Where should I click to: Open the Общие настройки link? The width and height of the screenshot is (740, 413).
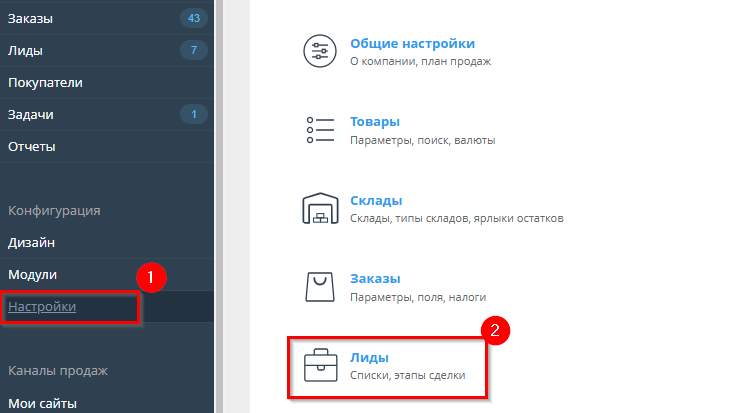(412, 44)
